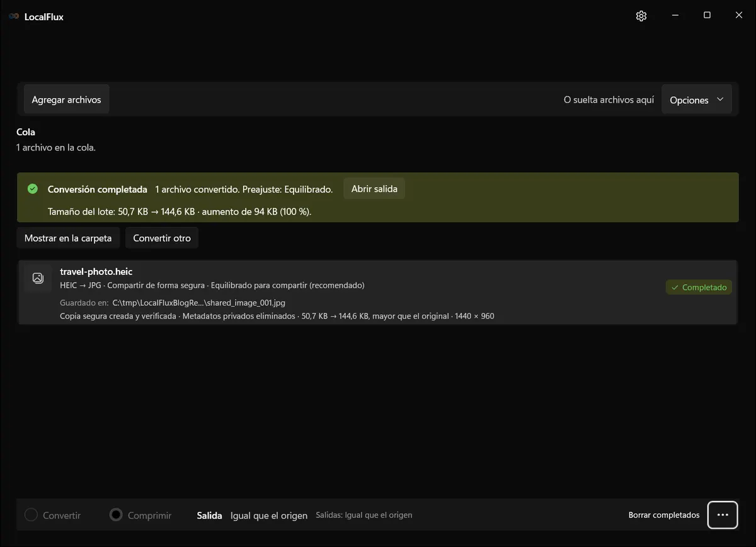Click 'Salidas: Igual que el origen' text
The width and height of the screenshot is (756, 547).
[x=364, y=515]
